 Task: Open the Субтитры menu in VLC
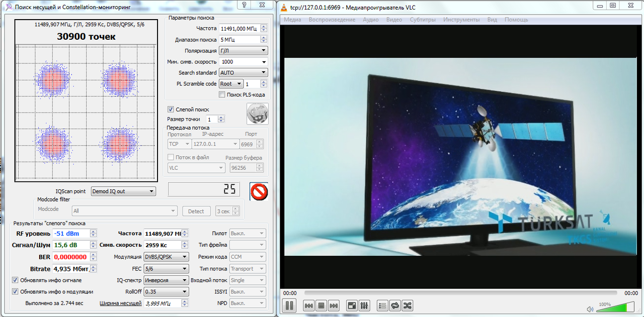[423, 20]
